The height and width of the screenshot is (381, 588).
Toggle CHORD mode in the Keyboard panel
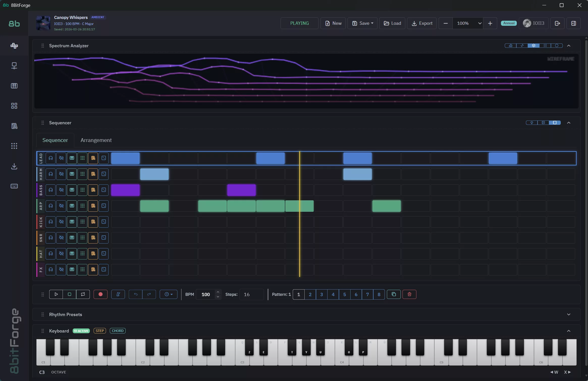118,330
